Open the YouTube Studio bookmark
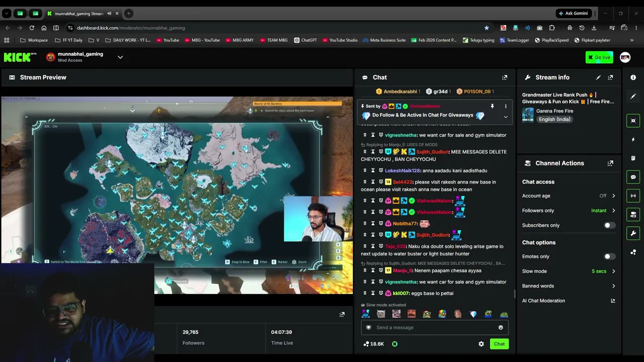644x362 pixels. 340,40
